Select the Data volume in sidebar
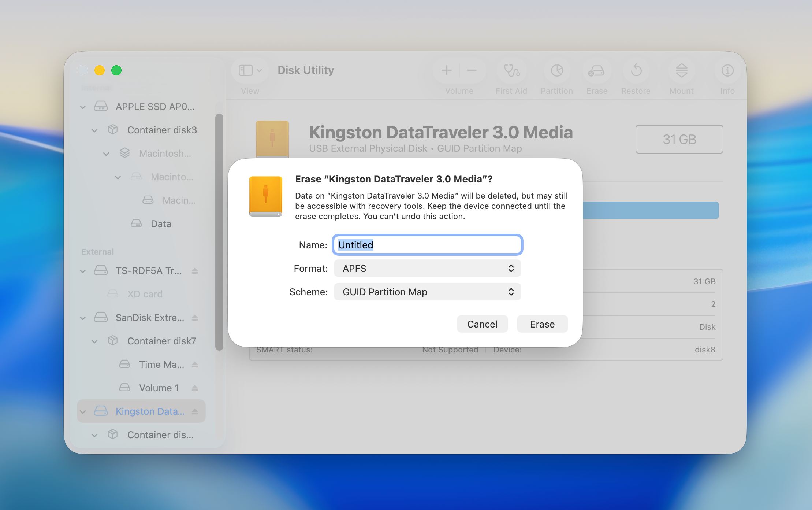 click(141, 224)
